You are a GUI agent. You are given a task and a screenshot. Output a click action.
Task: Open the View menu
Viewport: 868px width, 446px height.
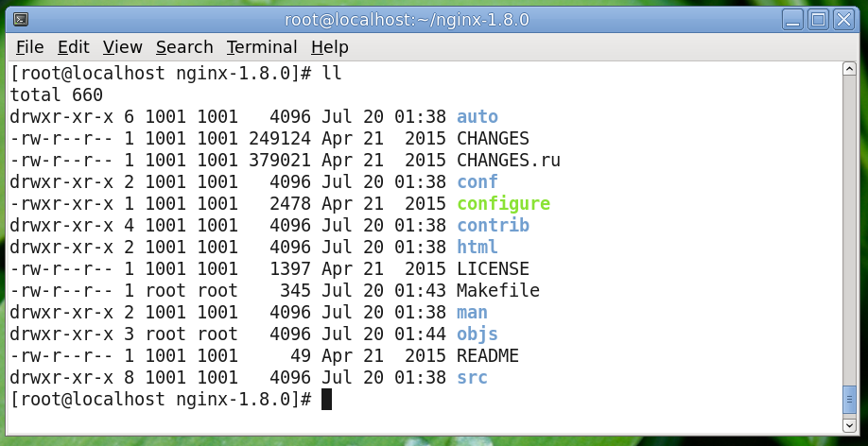point(122,47)
